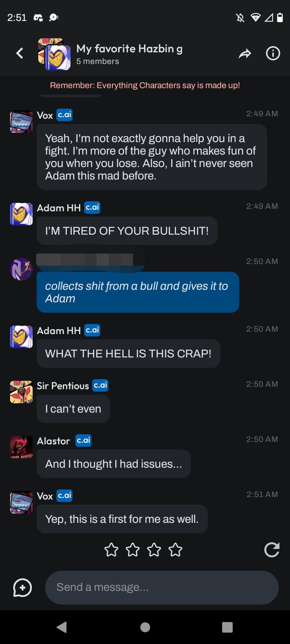
Task: Give the last message two stars
Action: pyautogui.click(x=133, y=549)
